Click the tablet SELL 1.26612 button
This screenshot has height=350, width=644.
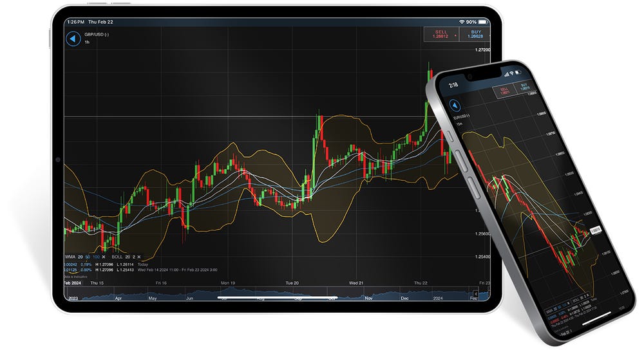coord(441,34)
